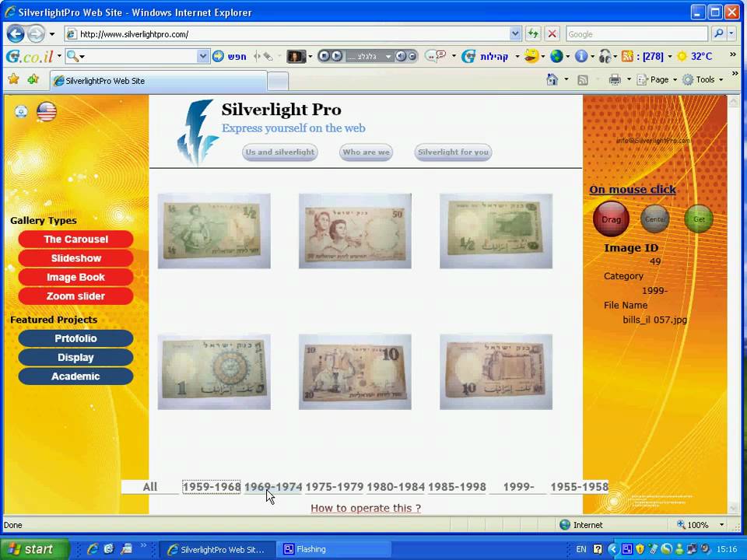This screenshot has width=747, height=560.
Task: Click the yellow smiley face icon
Action: pyautogui.click(x=531, y=56)
